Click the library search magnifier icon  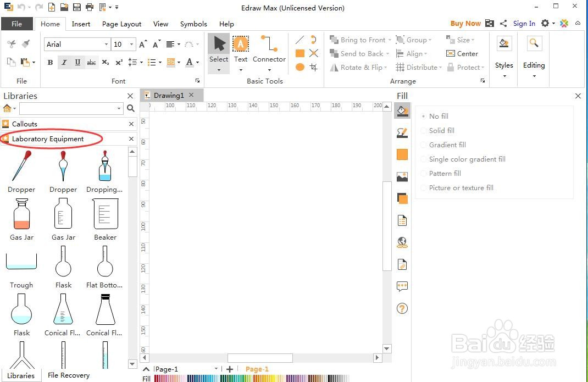(x=130, y=108)
